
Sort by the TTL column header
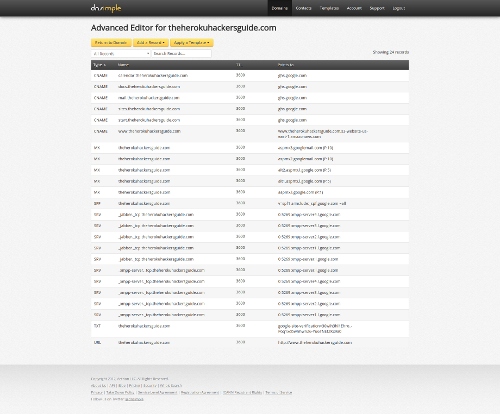[239, 65]
